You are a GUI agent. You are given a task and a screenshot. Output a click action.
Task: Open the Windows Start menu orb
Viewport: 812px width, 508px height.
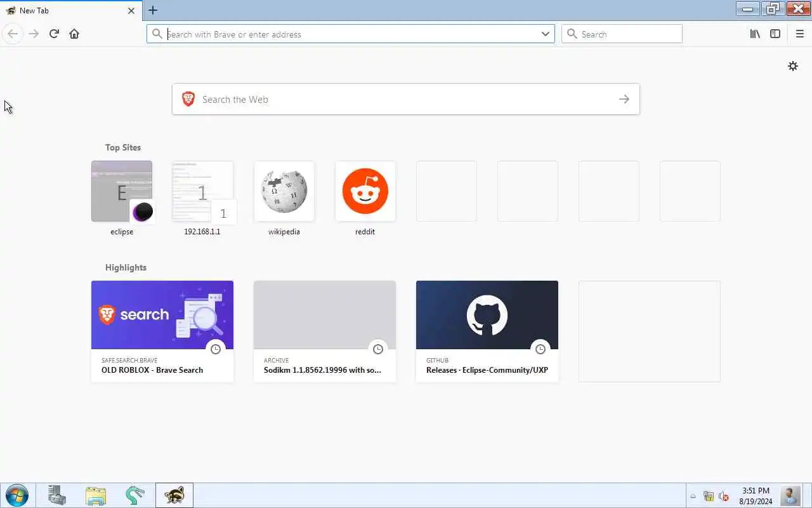(16, 495)
